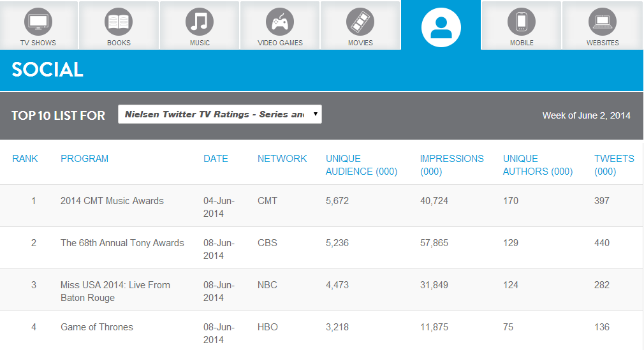The height and width of the screenshot is (352, 644).
Task: Open the Books category icon
Action: (x=119, y=22)
